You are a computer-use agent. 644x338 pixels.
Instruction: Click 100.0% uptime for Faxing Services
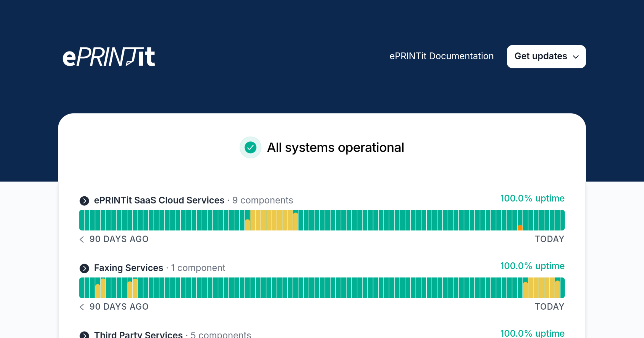(x=532, y=266)
